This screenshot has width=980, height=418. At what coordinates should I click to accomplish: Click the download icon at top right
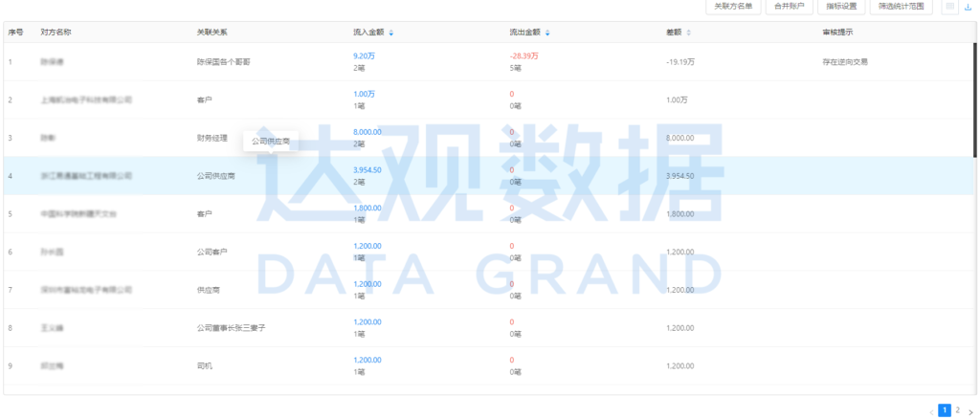pos(969,7)
